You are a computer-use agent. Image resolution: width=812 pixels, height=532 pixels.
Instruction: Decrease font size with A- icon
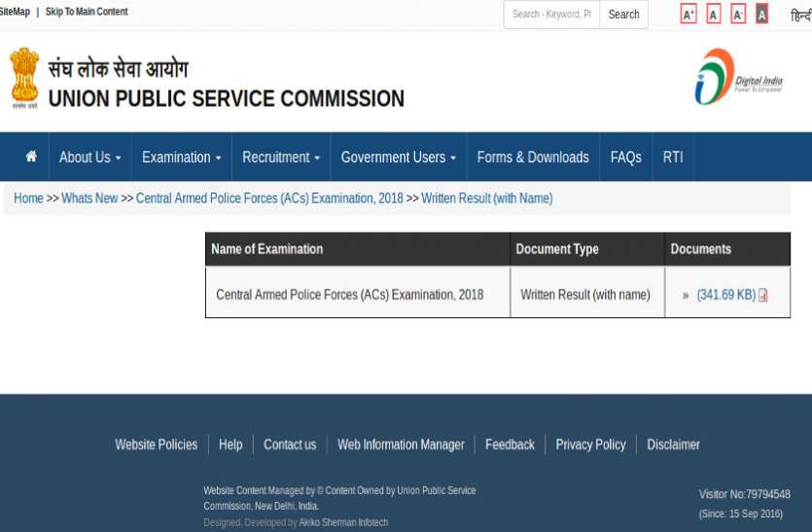pos(738,14)
